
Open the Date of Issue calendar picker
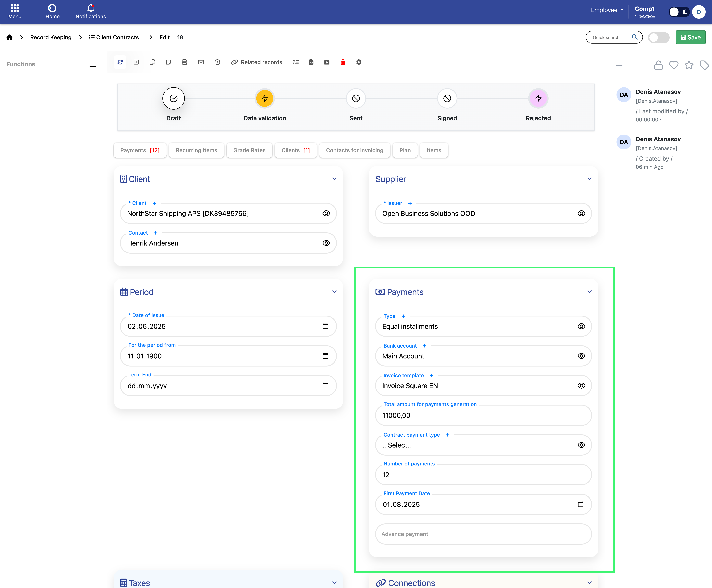coord(325,326)
